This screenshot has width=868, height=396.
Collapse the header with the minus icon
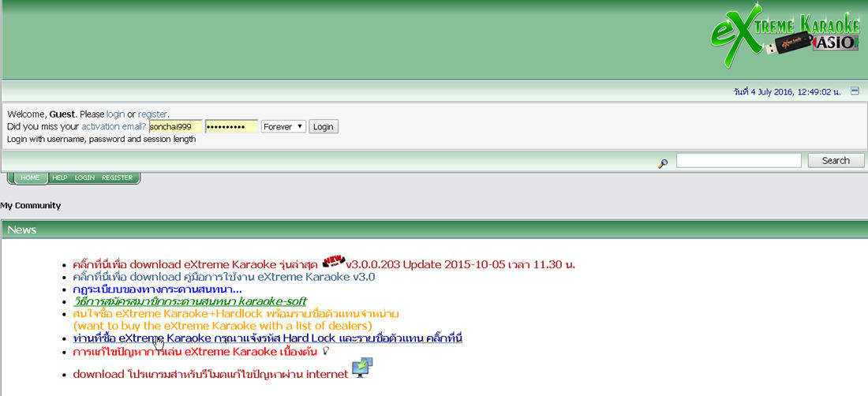[855, 92]
